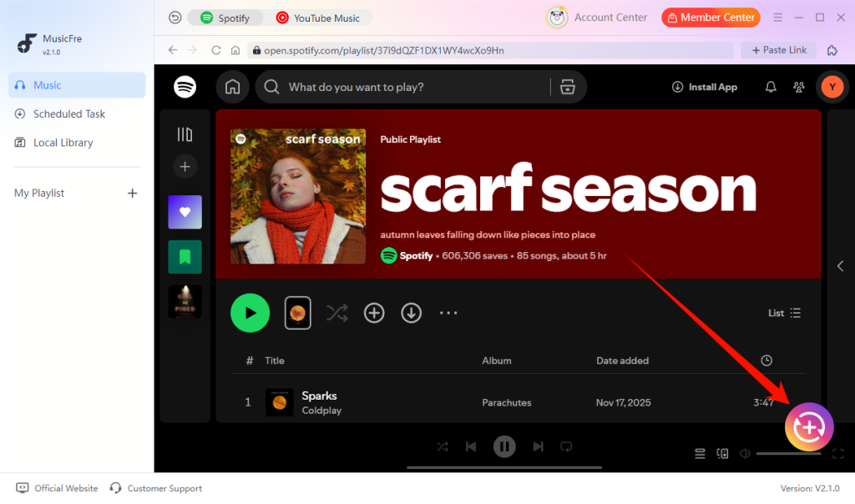
Task: Open the hamburger menu in title bar
Action: click(x=777, y=18)
